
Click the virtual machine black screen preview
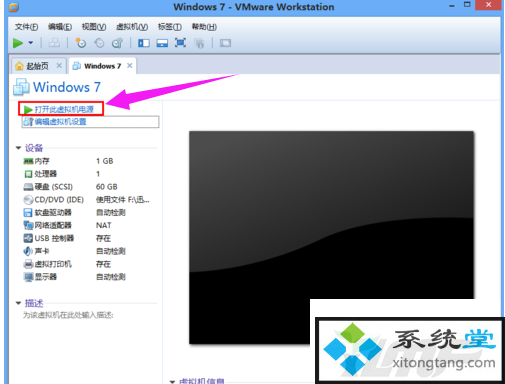331,237
